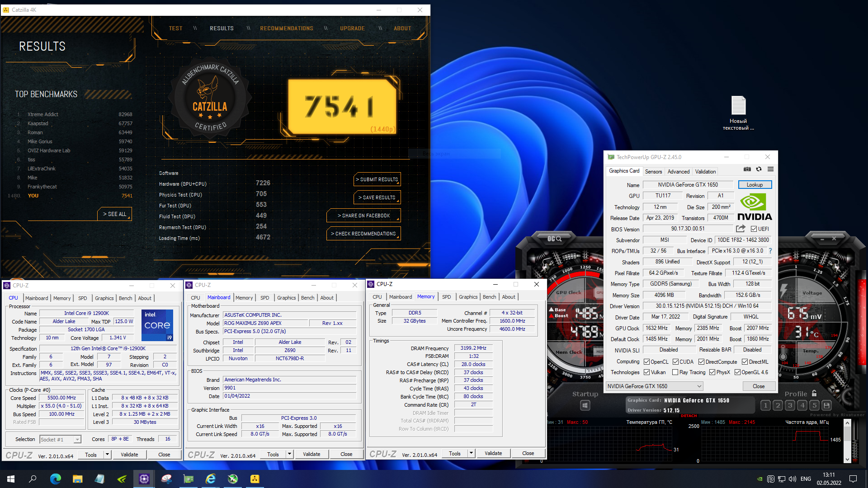868x488 pixels.
Task: Open the GPU-Z hamburger menu icon
Action: 770,169
